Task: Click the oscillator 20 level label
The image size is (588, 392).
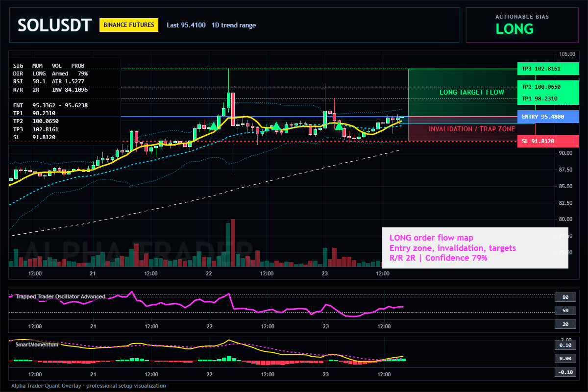Action: coord(565,324)
